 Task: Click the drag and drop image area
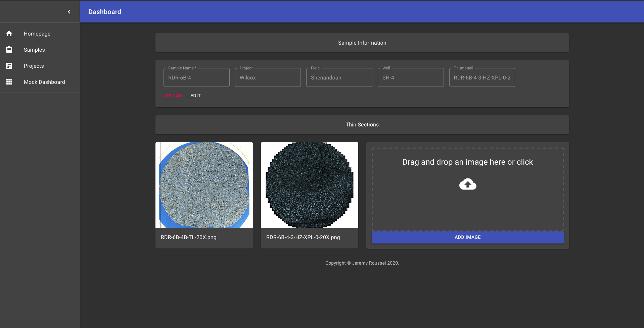(x=468, y=189)
